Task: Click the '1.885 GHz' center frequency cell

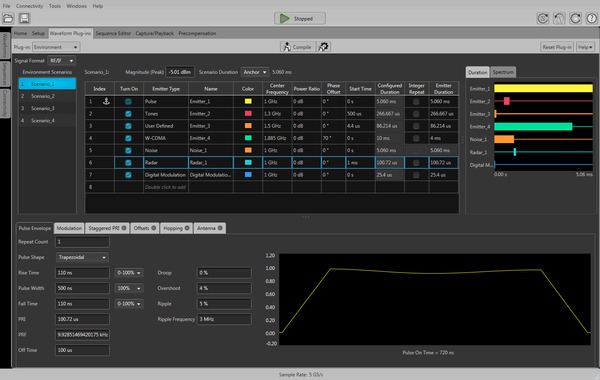Action: [277, 138]
